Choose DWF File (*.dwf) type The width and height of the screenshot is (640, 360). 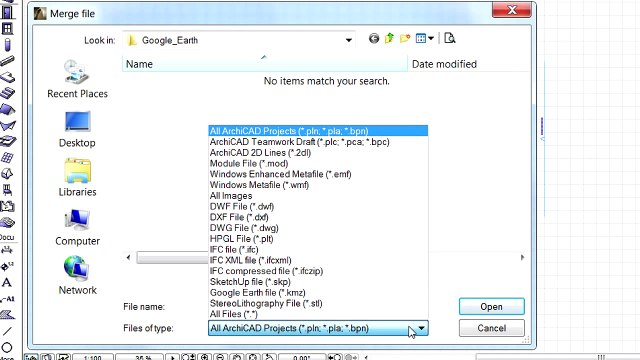coord(318,207)
